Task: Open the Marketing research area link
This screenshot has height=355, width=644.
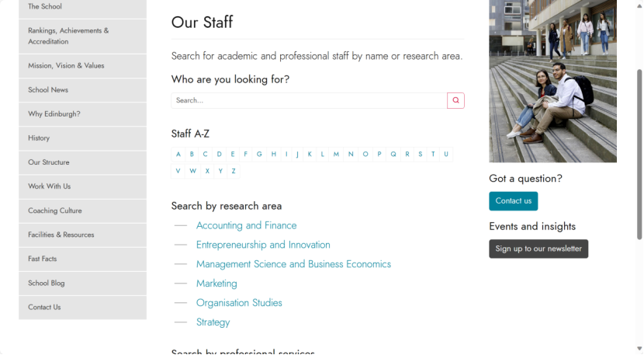Action: (x=216, y=284)
